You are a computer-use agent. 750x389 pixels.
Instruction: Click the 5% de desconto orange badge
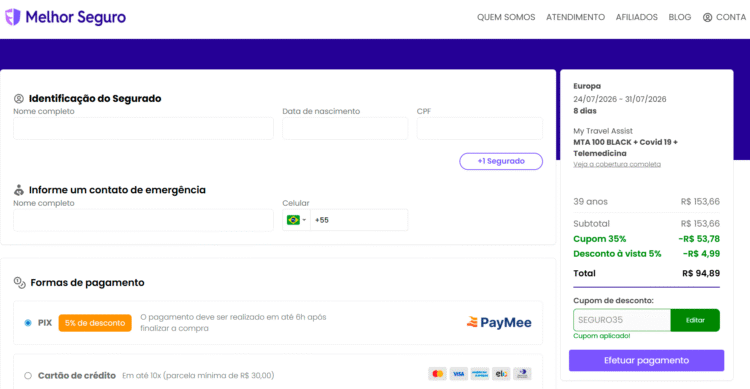click(95, 323)
